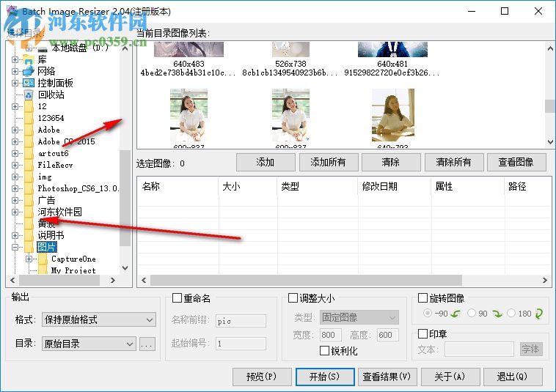The image size is (556, 392).
Task: Expand the 网络 tree node
Action: [15, 72]
